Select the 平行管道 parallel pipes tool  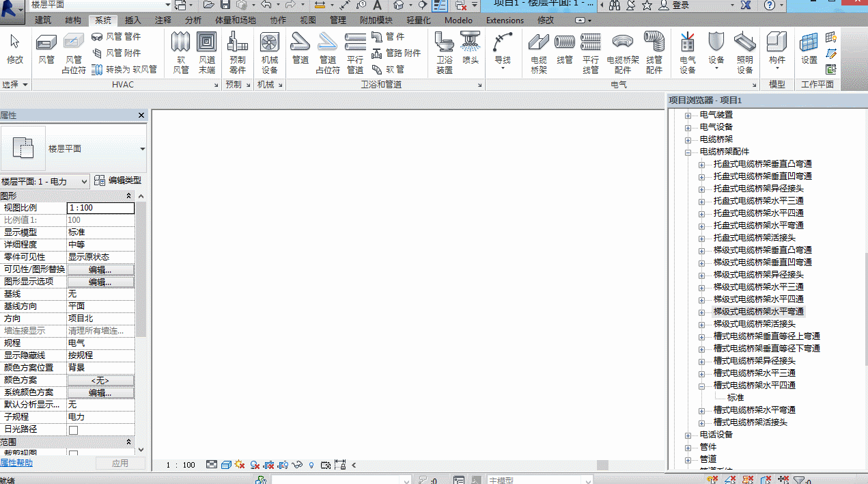(355, 53)
